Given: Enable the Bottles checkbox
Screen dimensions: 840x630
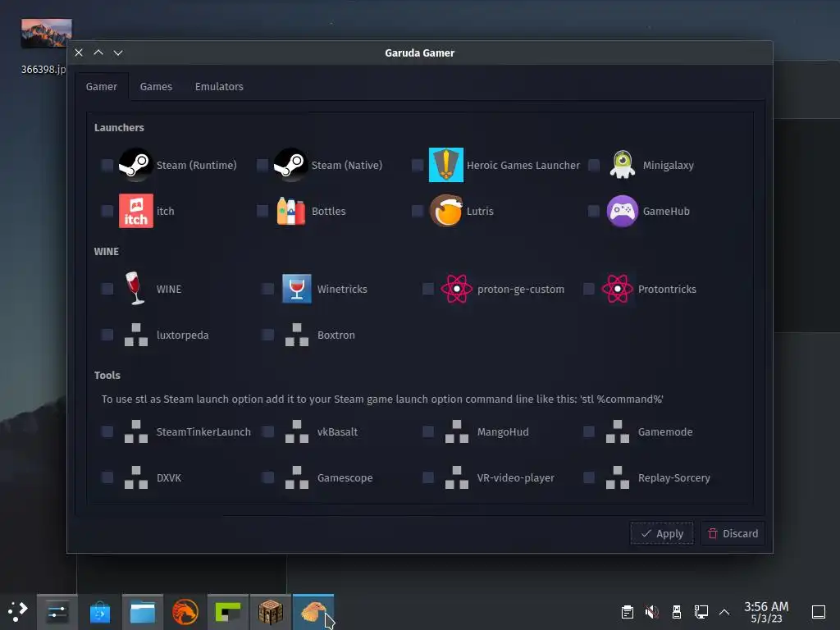Looking at the screenshot, I should 262,211.
